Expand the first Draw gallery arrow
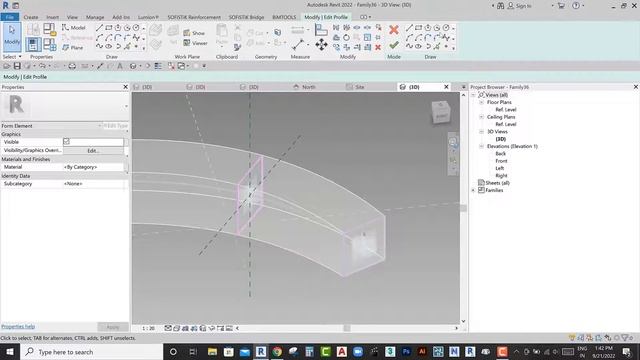The width and height of the screenshot is (640, 360). tap(144, 47)
